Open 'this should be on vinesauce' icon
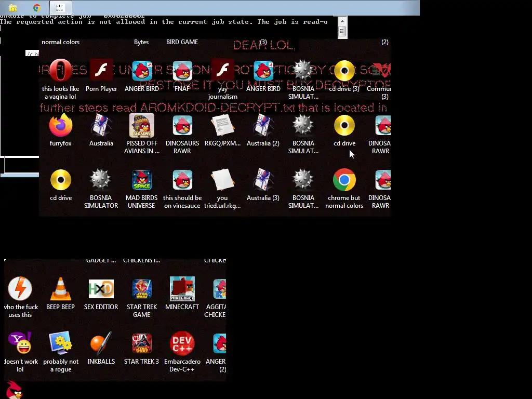The image size is (532, 399). pos(182,179)
